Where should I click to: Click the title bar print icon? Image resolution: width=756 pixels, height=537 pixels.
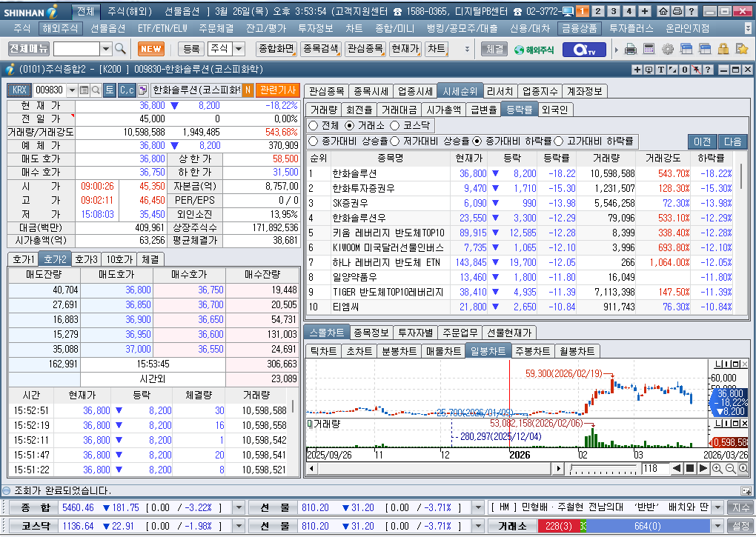click(677, 11)
